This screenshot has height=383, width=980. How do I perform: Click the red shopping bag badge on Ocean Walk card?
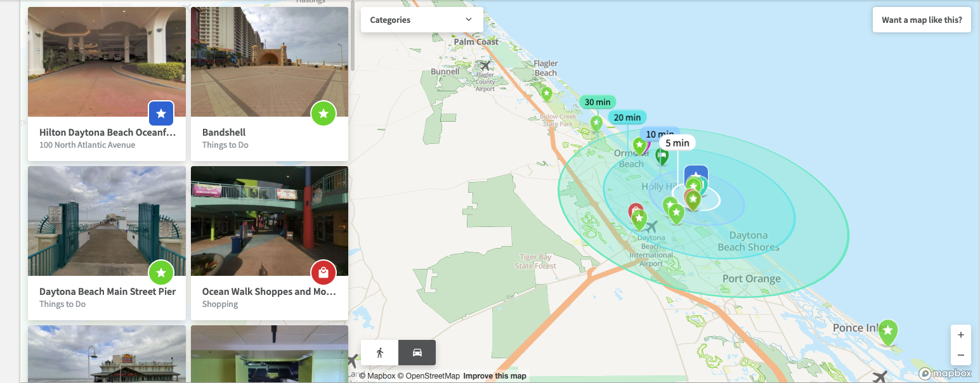click(323, 273)
